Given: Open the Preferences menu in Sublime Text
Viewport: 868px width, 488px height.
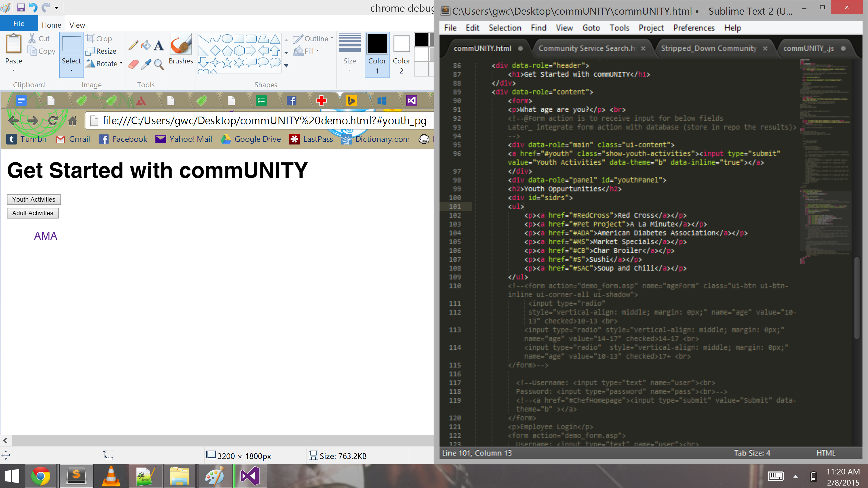Looking at the screenshot, I should (694, 28).
